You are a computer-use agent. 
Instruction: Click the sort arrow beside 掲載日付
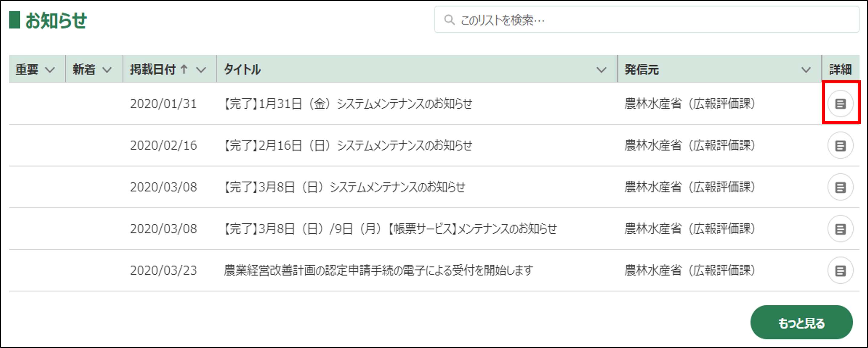[184, 70]
